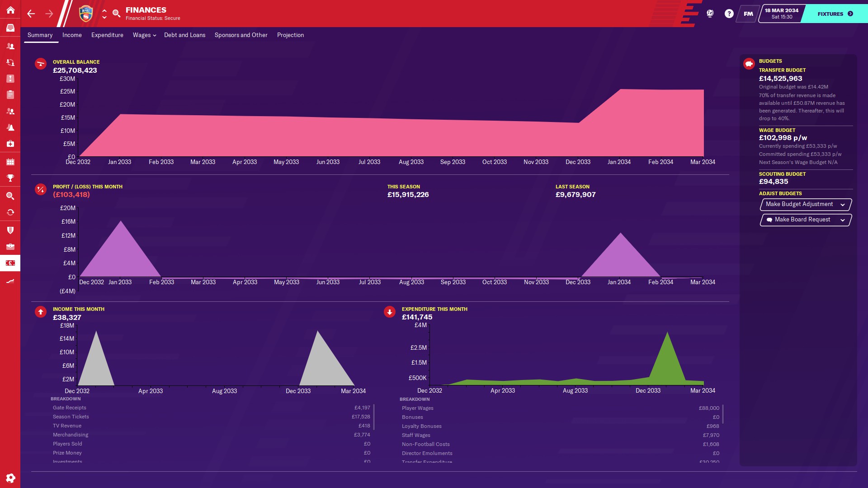
Task: Click the back arrow navigation icon
Action: pyautogui.click(x=31, y=14)
